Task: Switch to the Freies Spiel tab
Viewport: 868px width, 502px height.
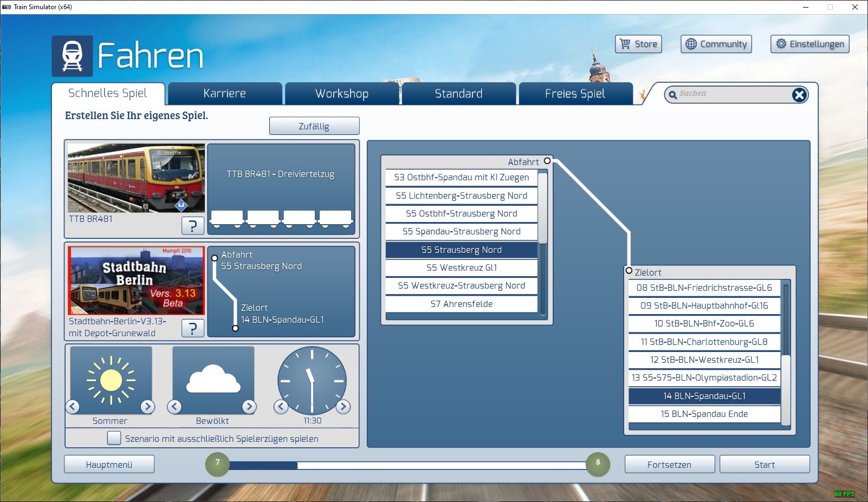Action: coord(575,94)
